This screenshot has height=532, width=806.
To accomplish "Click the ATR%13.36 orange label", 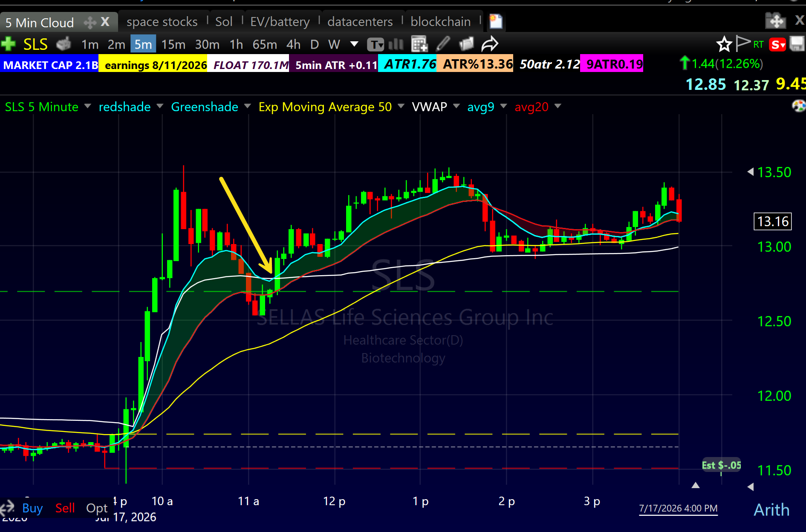I will 475,64.
